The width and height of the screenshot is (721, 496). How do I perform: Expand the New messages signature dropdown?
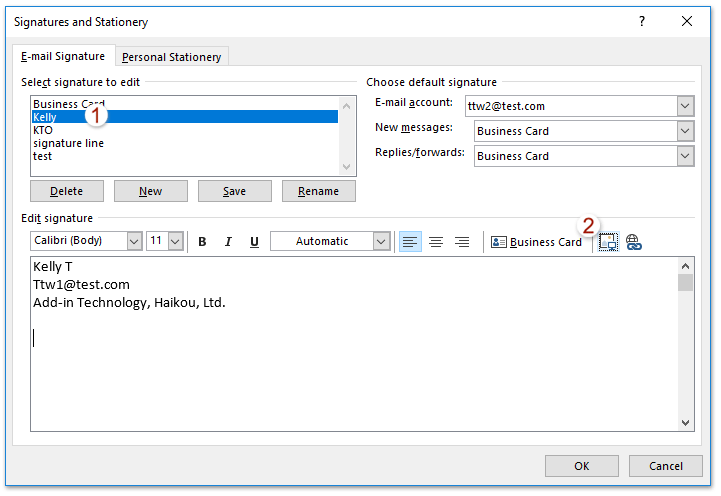[685, 131]
